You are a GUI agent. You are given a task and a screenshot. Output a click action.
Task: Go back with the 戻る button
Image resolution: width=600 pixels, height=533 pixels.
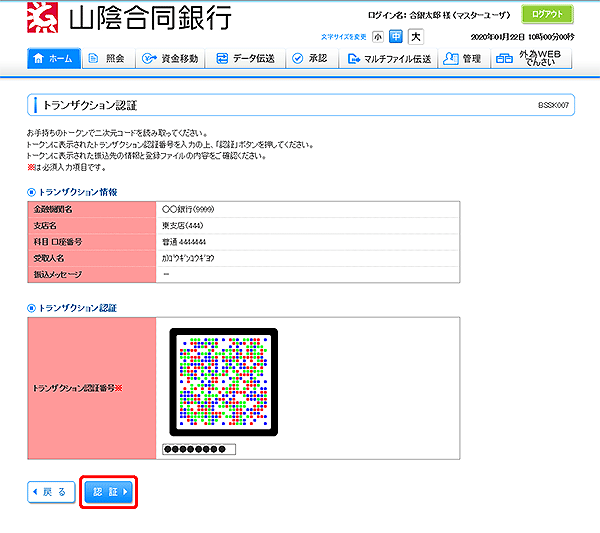pyautogui.click(x=51, y=492)
